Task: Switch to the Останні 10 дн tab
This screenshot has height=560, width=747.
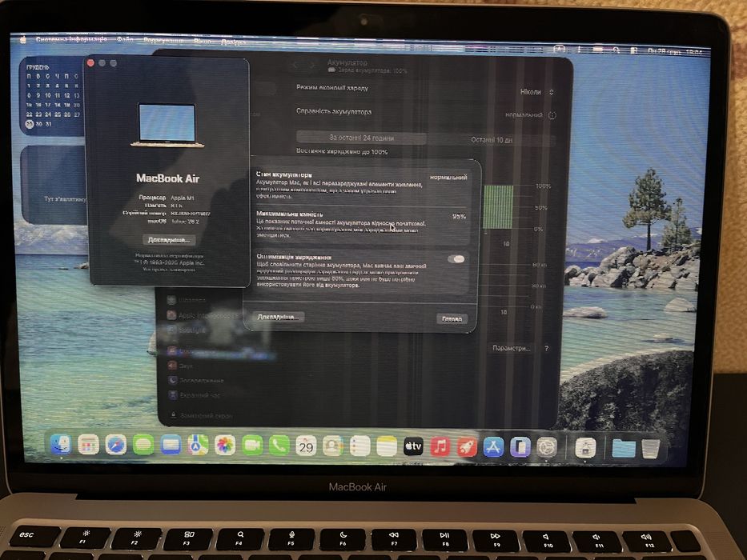Action: point(491,140)
